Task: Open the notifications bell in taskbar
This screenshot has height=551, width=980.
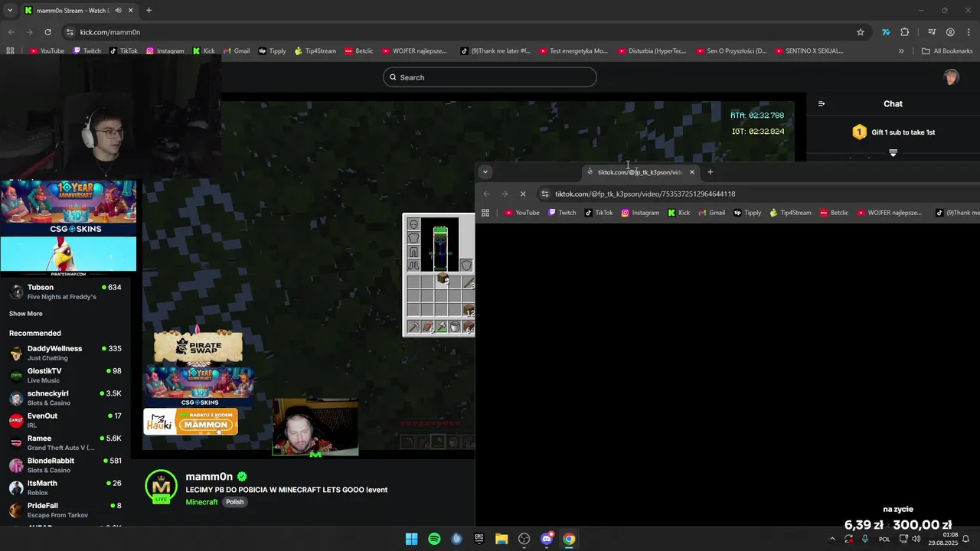Action: pyautogui.click(x=966, y=539)
